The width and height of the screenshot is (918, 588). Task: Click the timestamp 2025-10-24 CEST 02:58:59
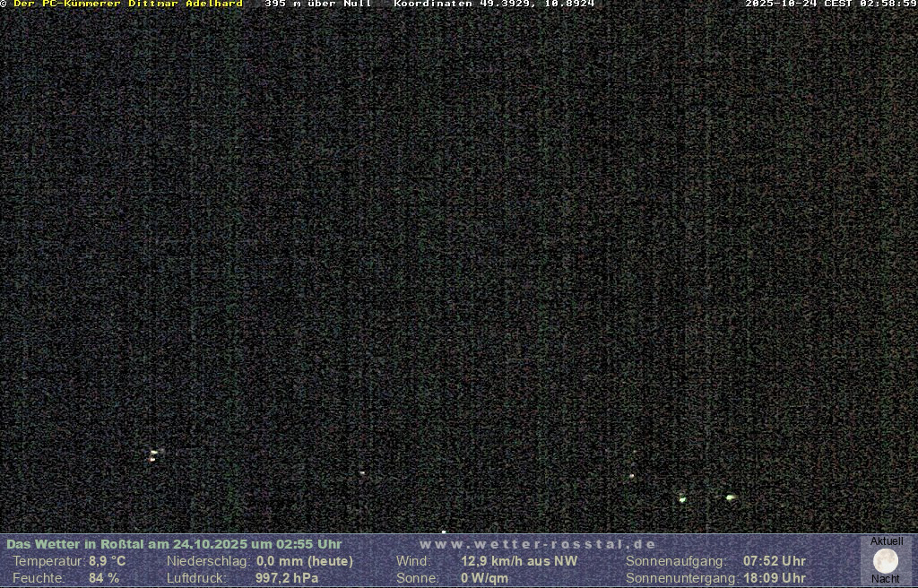coord(830,4)
